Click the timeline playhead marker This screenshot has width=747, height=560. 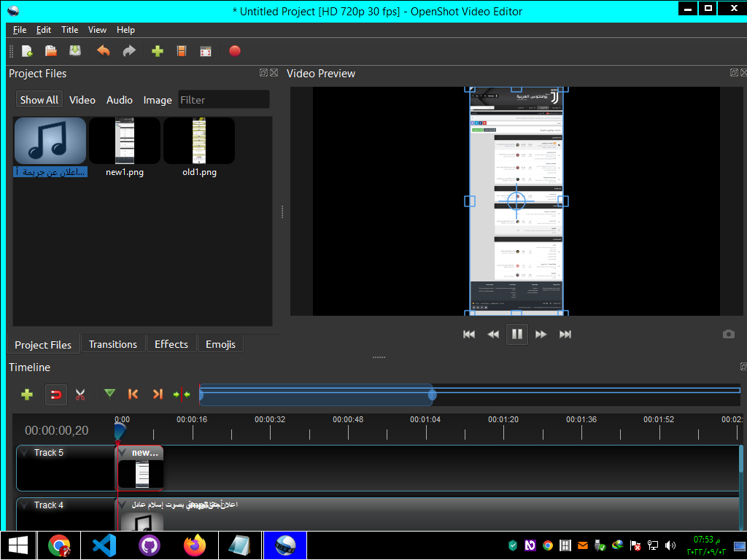point(119,432)
